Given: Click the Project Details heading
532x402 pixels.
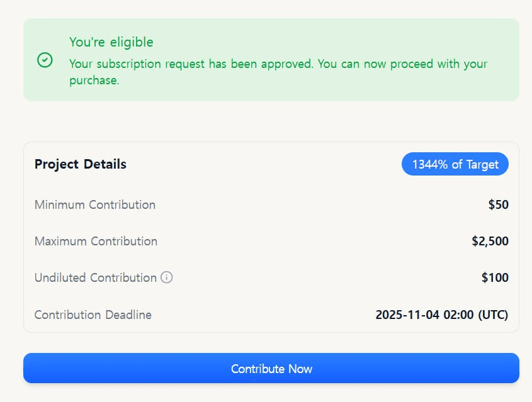Looking at the screenshot, I should click(80, 164).
